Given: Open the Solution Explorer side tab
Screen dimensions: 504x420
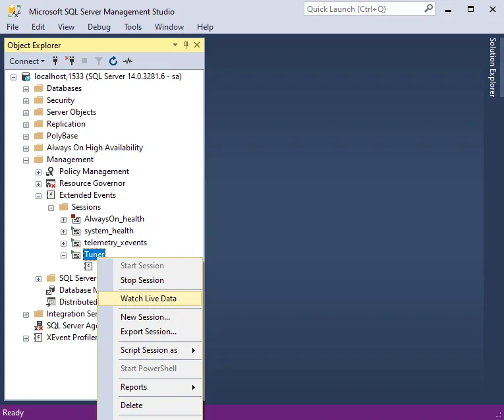Looking at the screenshot, I should (x=493, y=67).
